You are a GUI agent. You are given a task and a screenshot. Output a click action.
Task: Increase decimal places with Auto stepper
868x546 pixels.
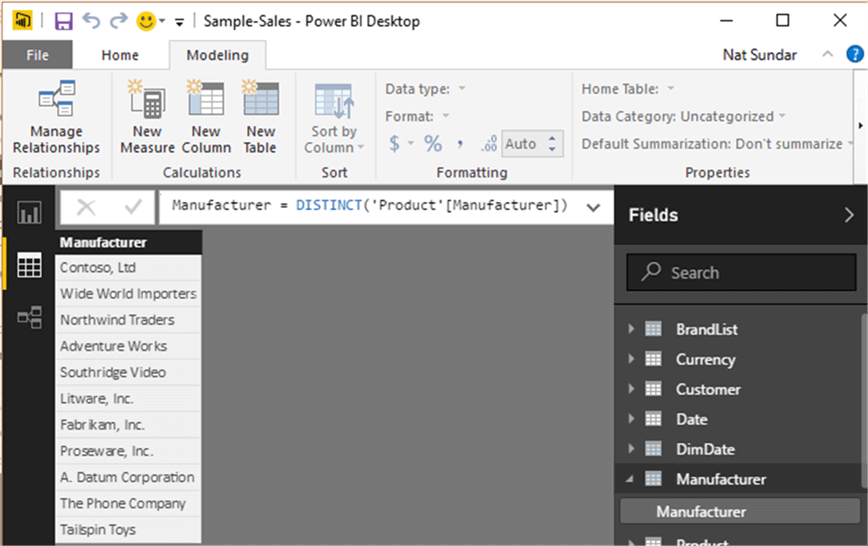(552, 138)
